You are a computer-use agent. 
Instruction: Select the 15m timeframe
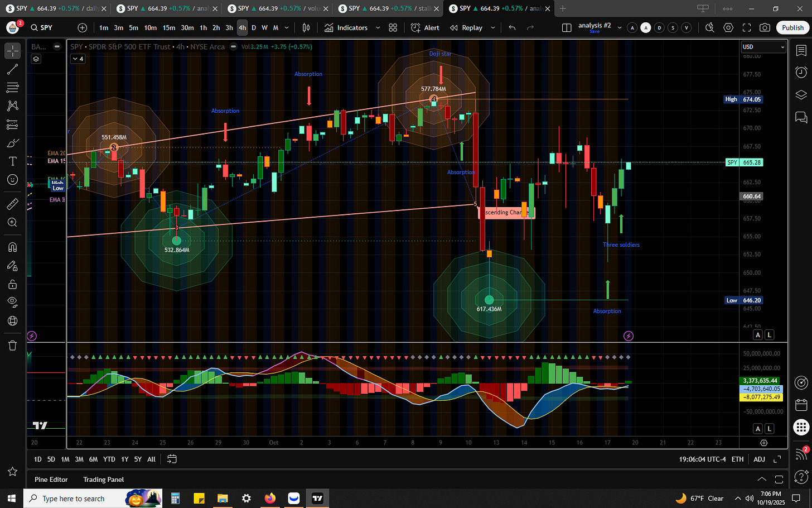[x=169, y=27]
